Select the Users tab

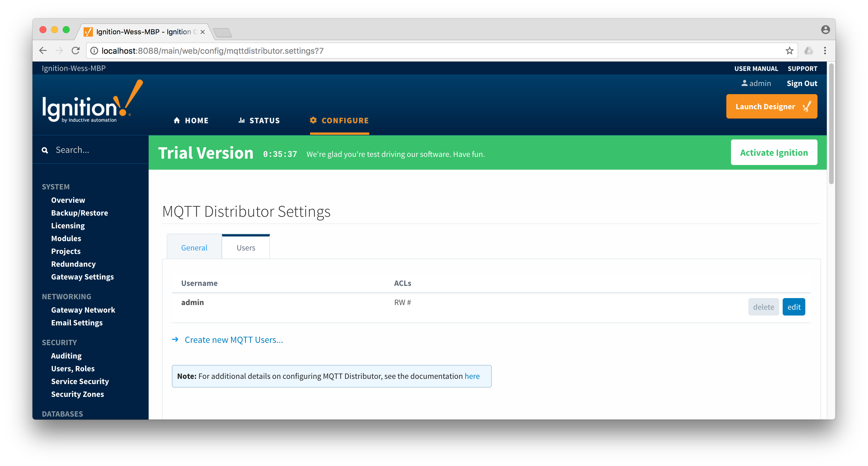pos(246,248)
